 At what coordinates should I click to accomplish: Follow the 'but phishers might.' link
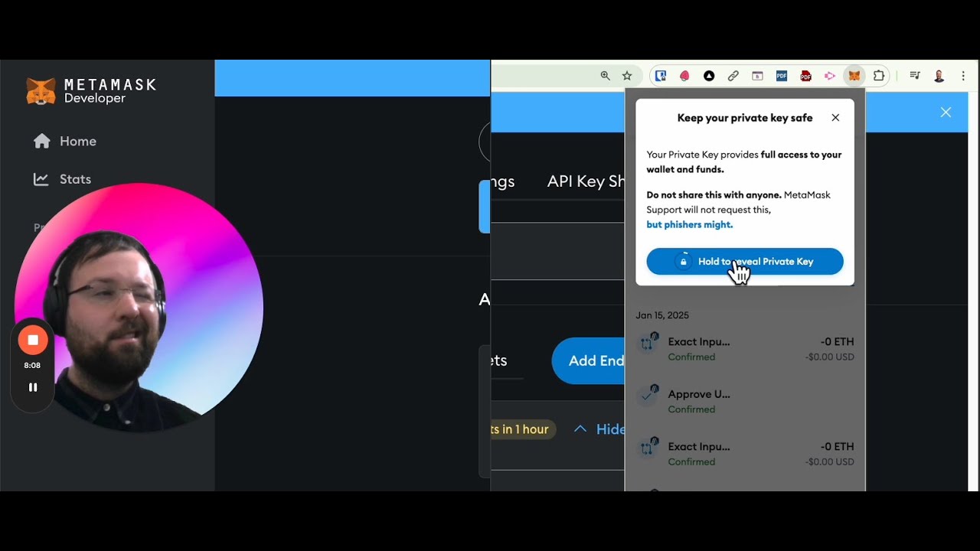(690, 224)
